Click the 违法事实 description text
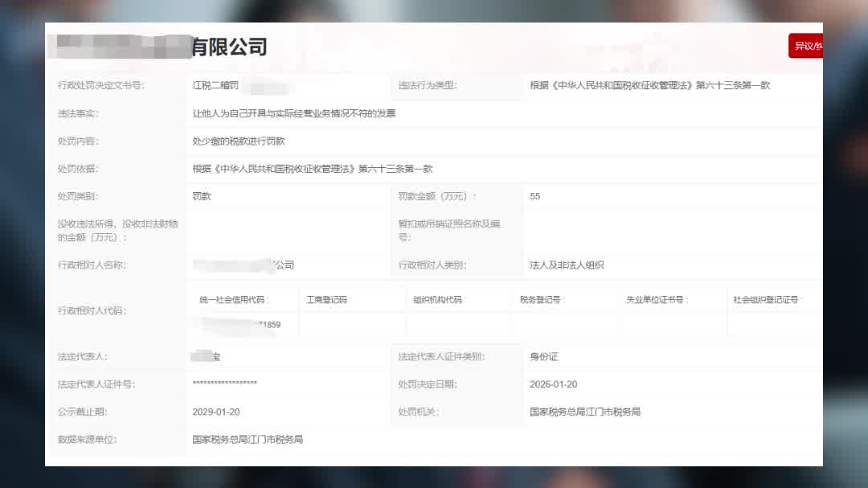The height and width of the screenshot is (488, 868). tap(294, 113)
